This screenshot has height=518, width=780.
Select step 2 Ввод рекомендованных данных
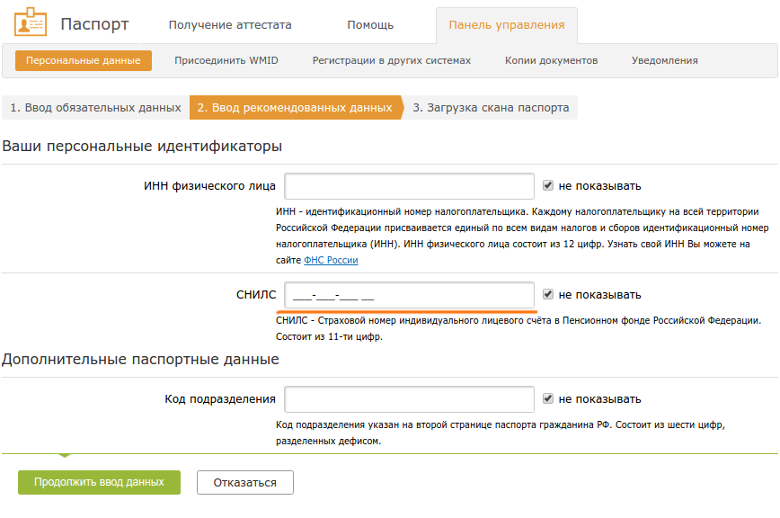(294, 108)
